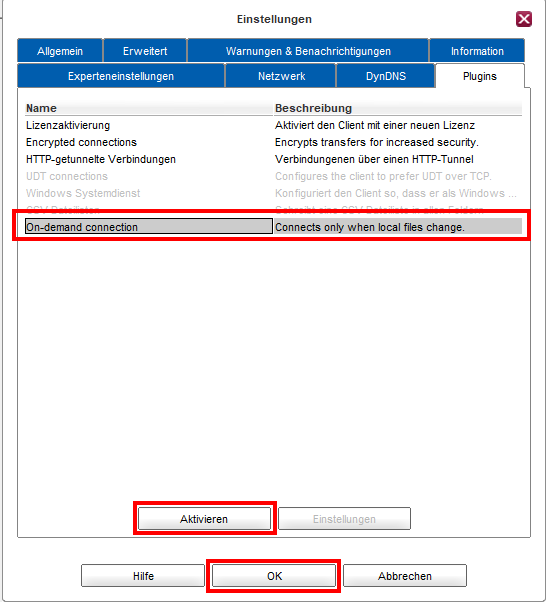Select HTTP-getunnelte Verbindungen plugin

(273, 159)
